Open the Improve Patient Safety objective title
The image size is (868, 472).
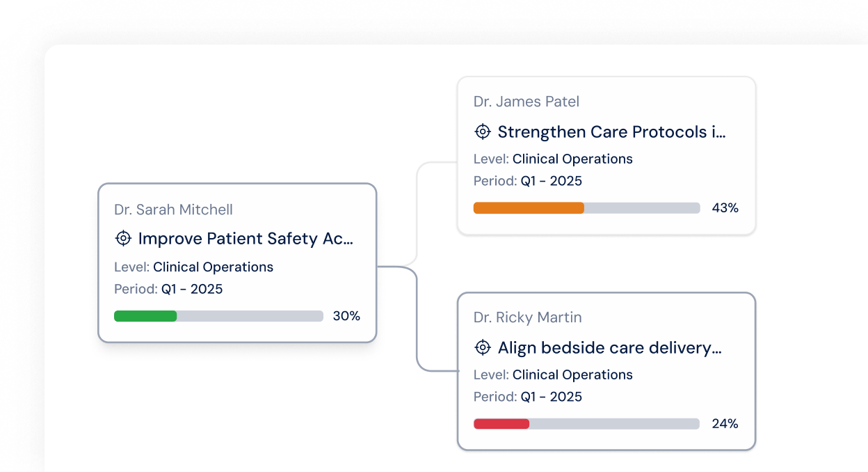[x=246, y=239]
